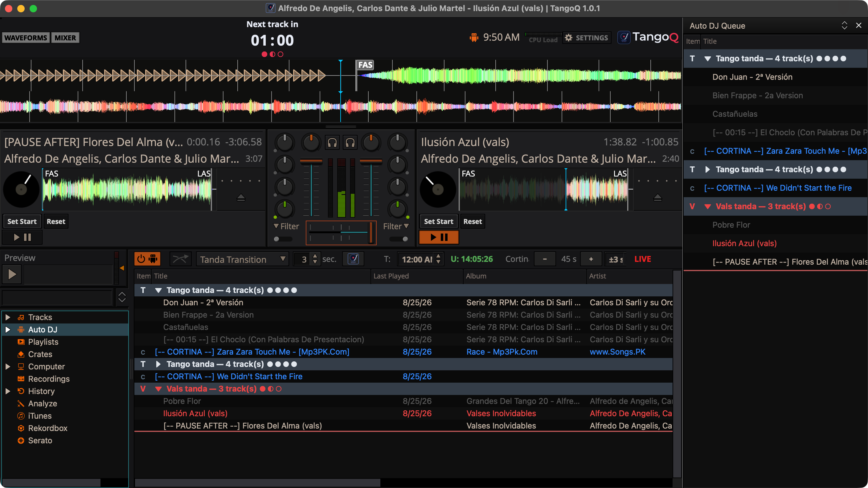Click Set Start on left deck
The image size is (868, 488).
[x=22, y=221]
